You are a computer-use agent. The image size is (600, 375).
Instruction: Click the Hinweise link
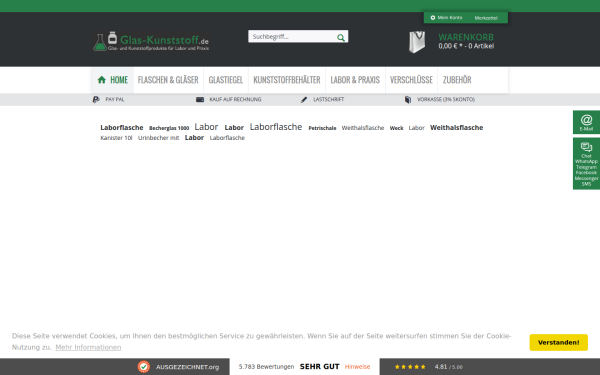point(357,367)
